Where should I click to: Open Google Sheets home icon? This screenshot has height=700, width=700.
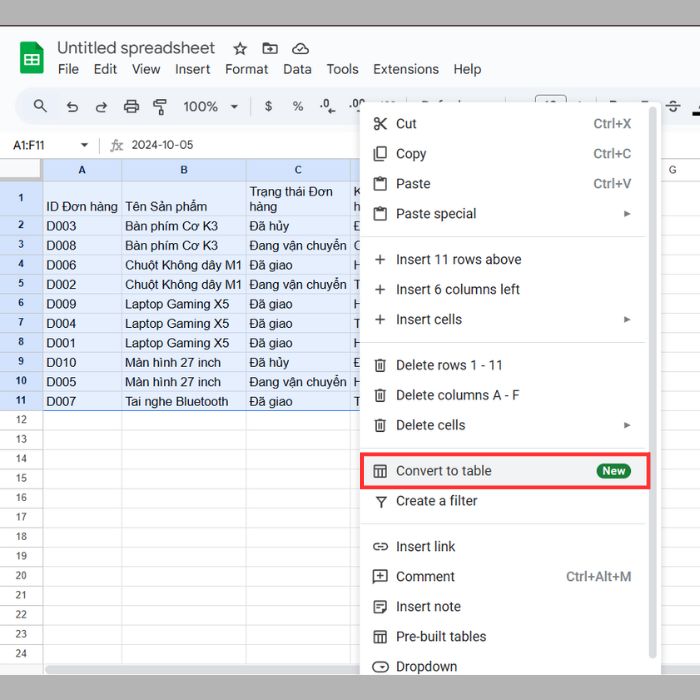[32, 58]
